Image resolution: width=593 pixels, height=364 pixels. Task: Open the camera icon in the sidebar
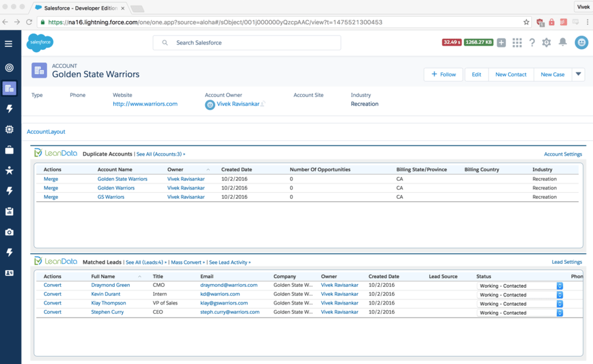click(9, 232)
